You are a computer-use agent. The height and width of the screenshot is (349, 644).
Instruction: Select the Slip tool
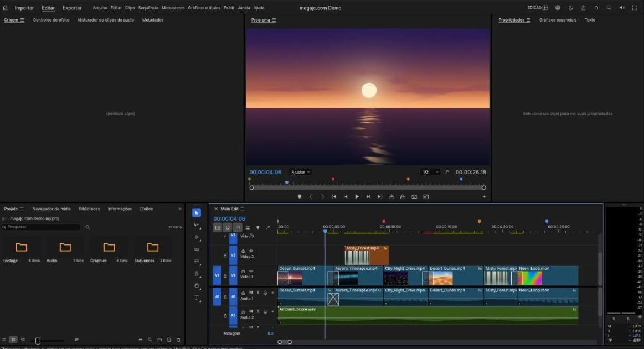click(x=197, y=261)
